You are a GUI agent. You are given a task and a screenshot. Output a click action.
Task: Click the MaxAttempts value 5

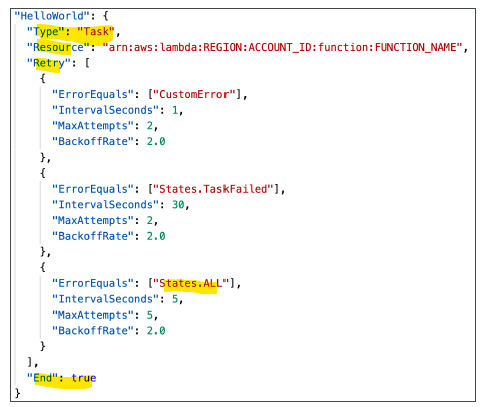tap(150, 315)
